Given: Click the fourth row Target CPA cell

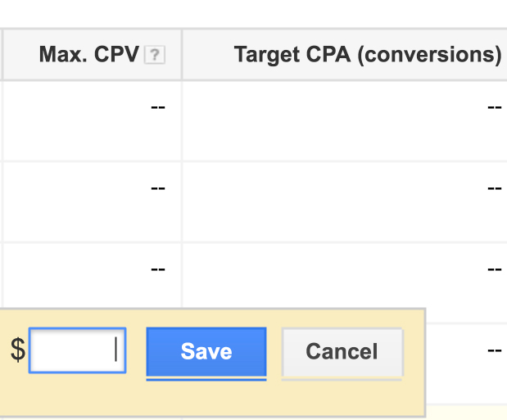Looking at the screenshot, I should [x=494, y=351].
